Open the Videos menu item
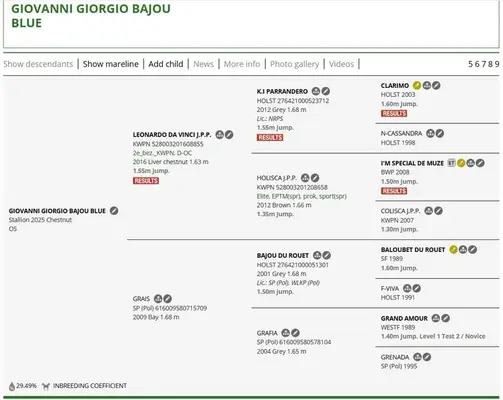The height and width of the screenshot is (400, 503). point(341,64)
